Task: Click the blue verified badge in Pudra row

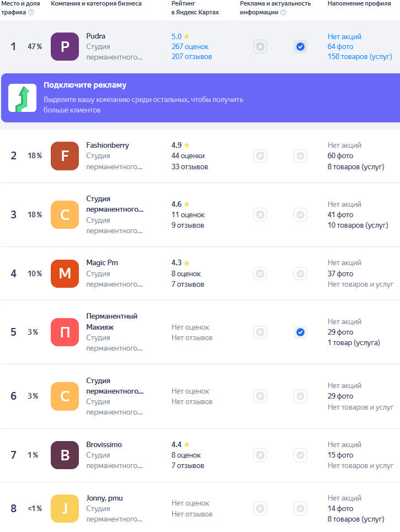Action: pyautogui.click(x=301, y=46)
